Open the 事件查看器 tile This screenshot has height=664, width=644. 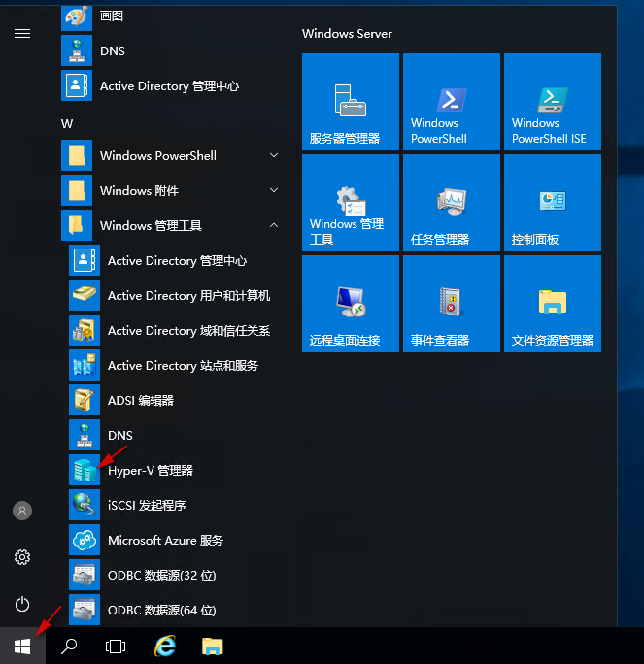[452, 304]
